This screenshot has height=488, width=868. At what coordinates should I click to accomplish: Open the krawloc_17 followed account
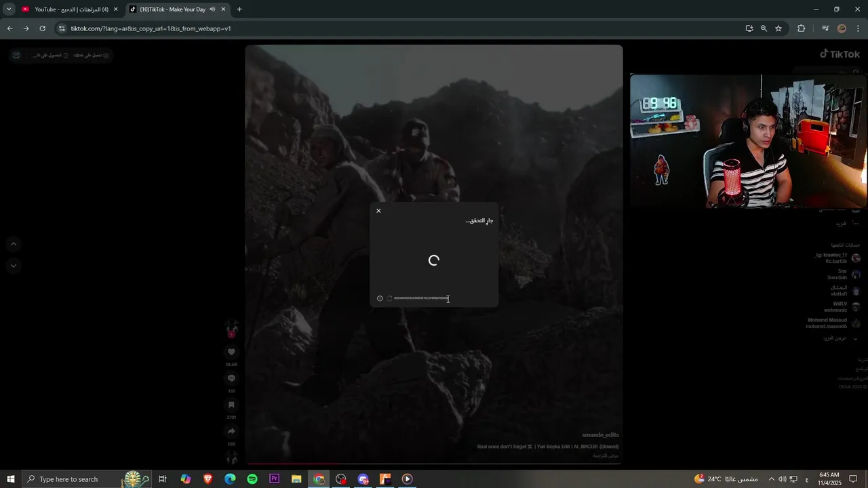[x=837, y=258]
